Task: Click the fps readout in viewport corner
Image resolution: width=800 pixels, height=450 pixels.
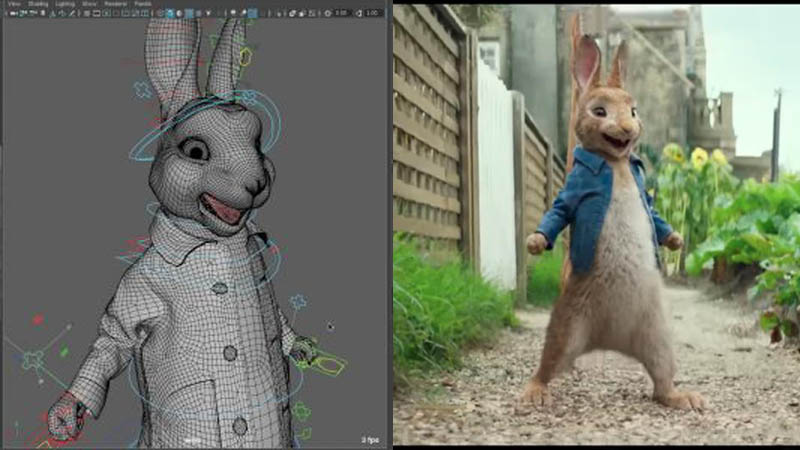Action: 370,440
